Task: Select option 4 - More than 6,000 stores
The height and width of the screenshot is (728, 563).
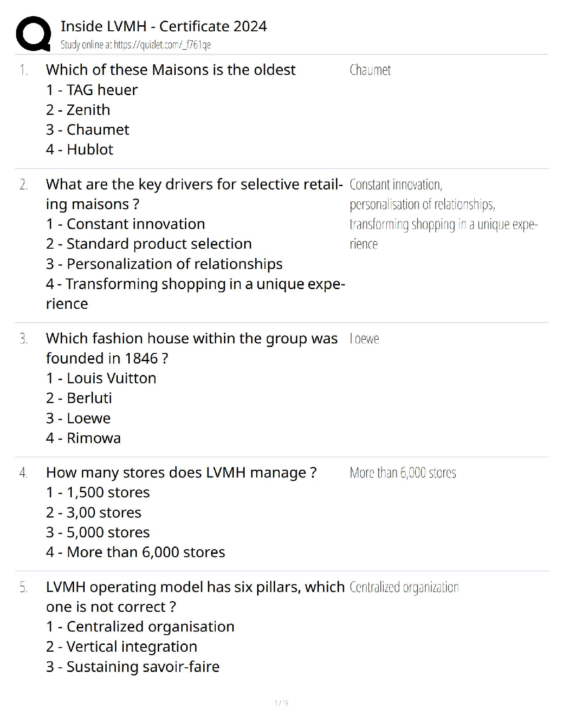Action: (x=135, y=552)
